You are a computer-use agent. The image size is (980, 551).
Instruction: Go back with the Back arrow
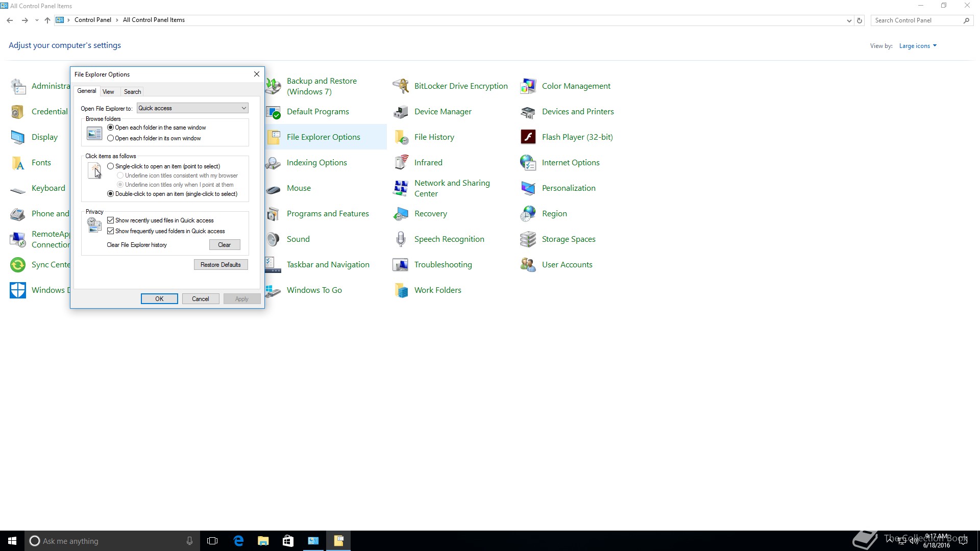click(10, 20)
